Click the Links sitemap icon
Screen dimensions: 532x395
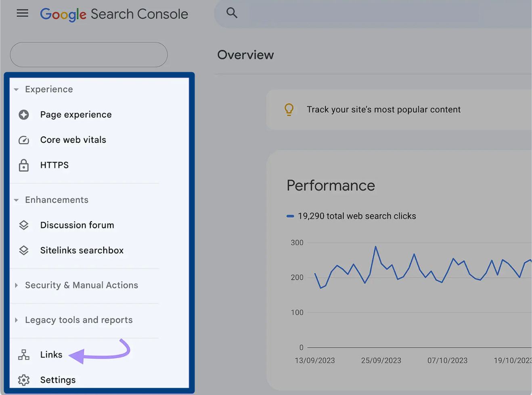tap(24, 355)
